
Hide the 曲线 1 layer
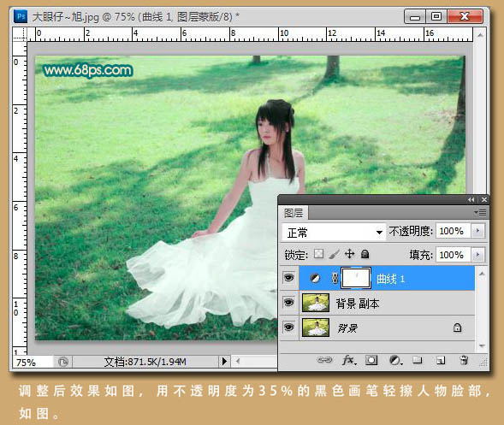coord(288,278)
